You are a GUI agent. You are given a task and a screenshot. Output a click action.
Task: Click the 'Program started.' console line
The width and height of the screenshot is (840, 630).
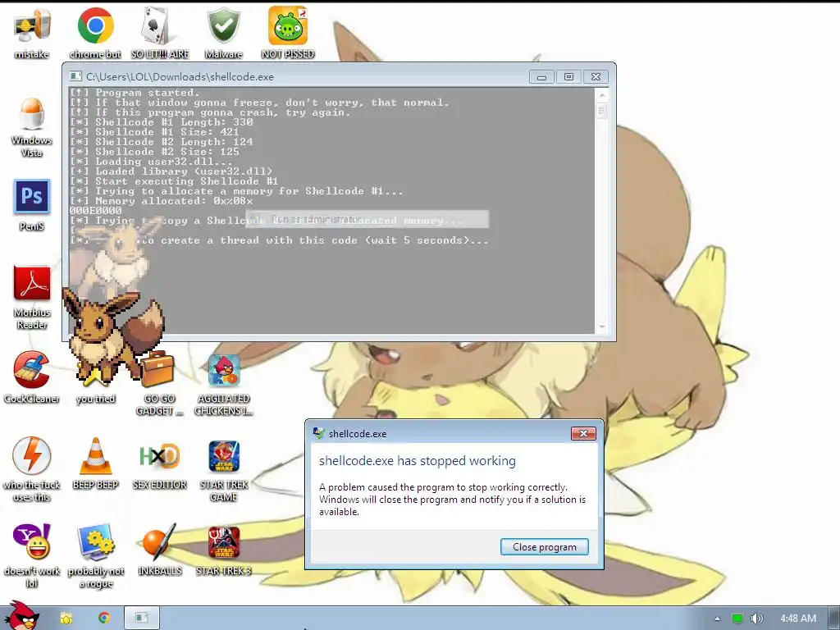click(x=135, y=93)
